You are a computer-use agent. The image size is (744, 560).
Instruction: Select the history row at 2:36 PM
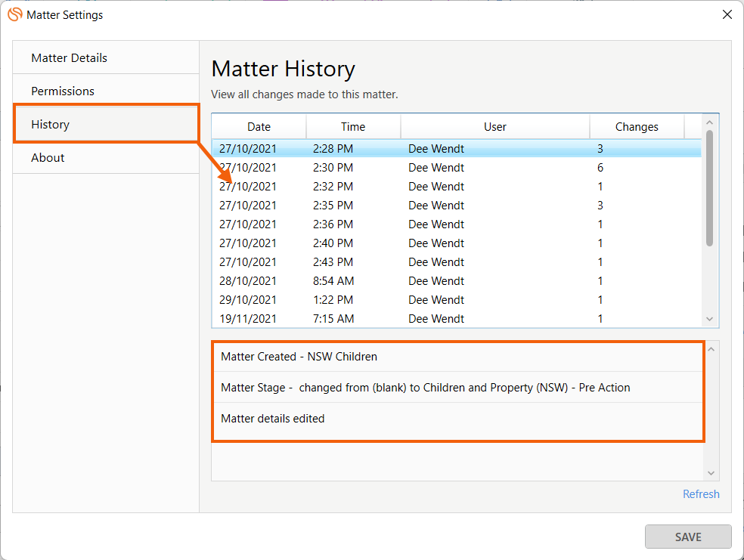pyautogui.click(x=457, y=224)
